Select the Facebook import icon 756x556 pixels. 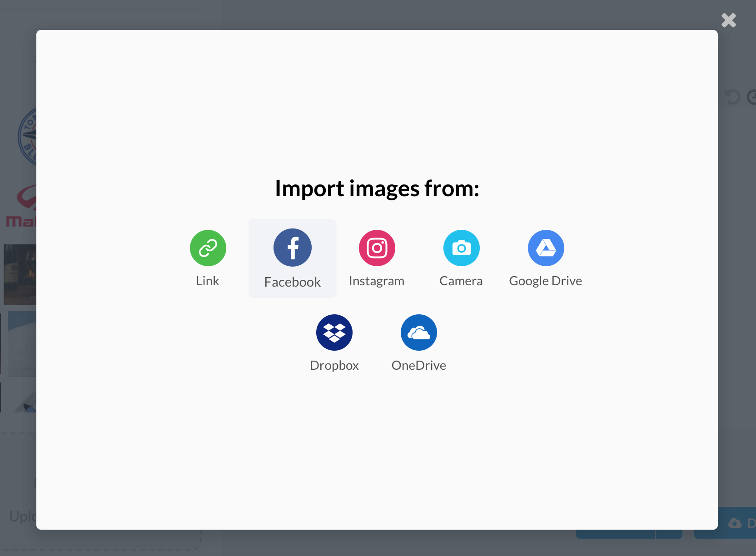click(x=292, y=248)
